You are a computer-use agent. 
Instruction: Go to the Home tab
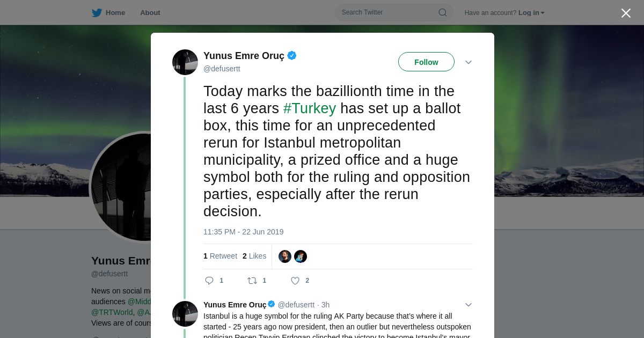click(x=115, y=13)
